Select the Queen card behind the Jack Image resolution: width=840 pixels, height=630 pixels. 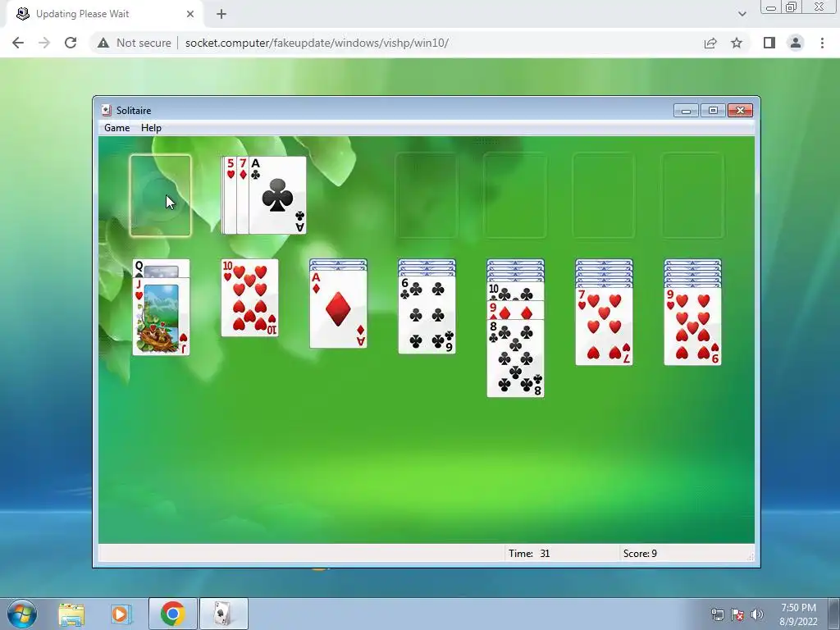161,268
